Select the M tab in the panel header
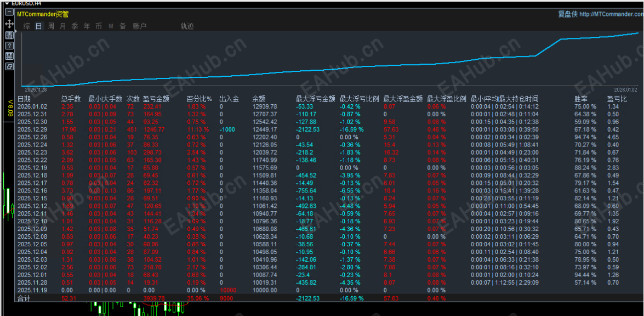 (x=112, y=26)
